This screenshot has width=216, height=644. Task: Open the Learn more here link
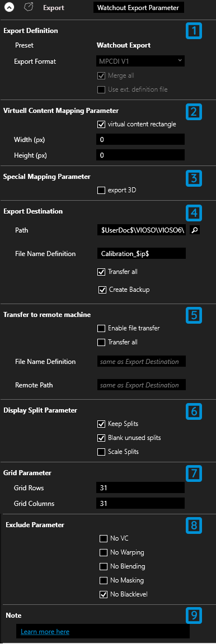[x=45, y=631]
